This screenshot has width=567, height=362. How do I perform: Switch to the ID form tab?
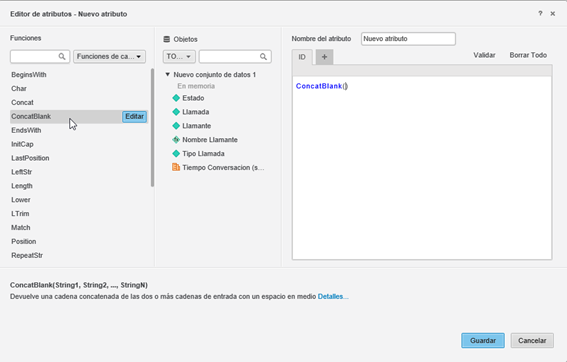(302, 57)
